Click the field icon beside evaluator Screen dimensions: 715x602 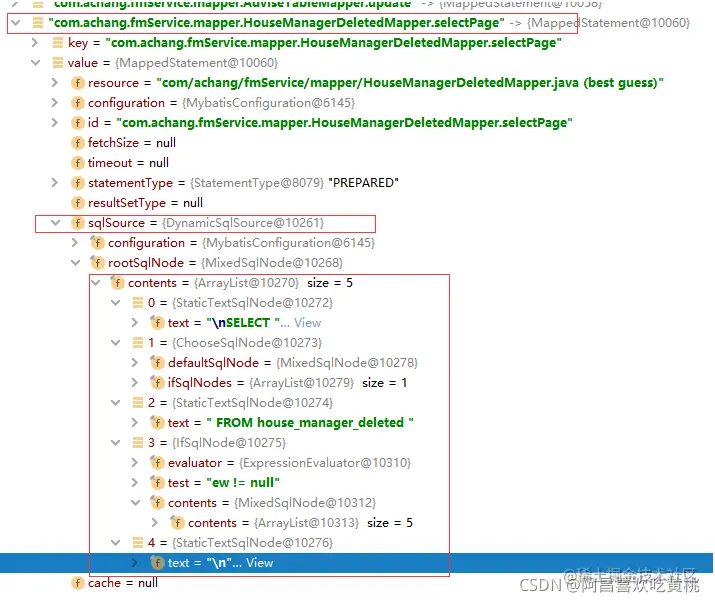pyautogui.click(x=157, y=463)
